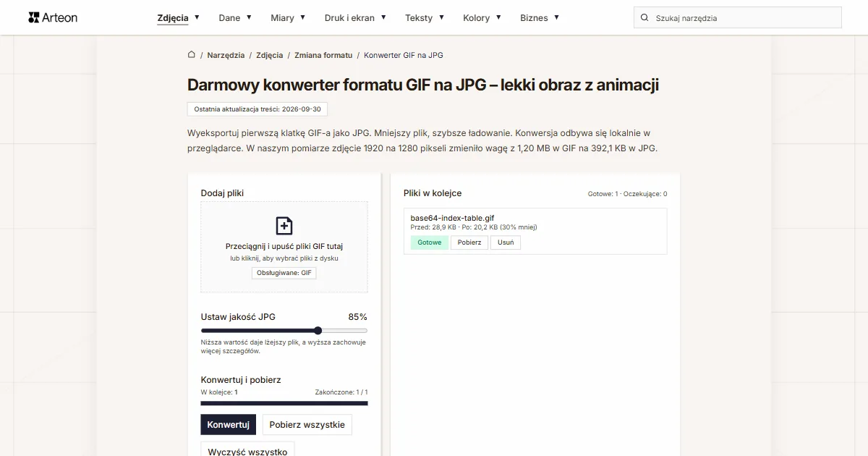This screenshot has width=868, height=456.
Task: Expand the arrow next to Teksty
Action: 441,17
